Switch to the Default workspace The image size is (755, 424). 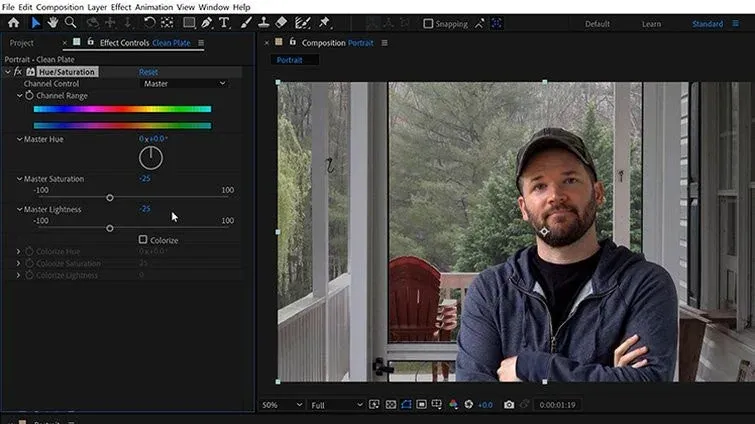point(597,24)
